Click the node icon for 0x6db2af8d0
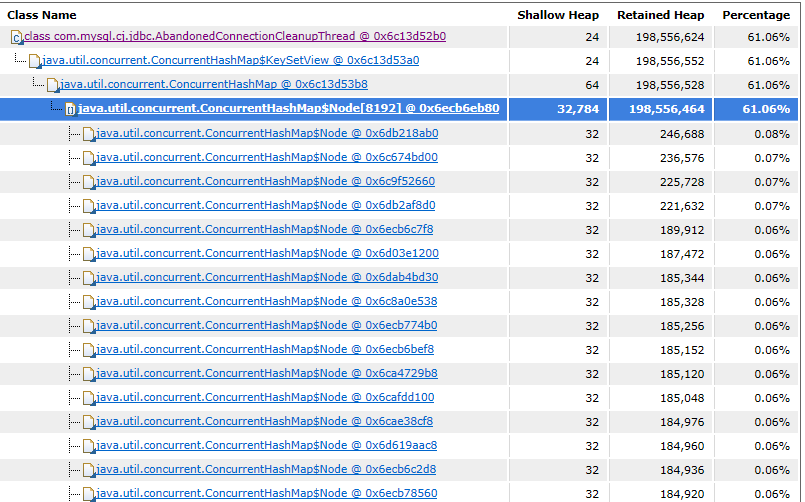 [89, 206]
